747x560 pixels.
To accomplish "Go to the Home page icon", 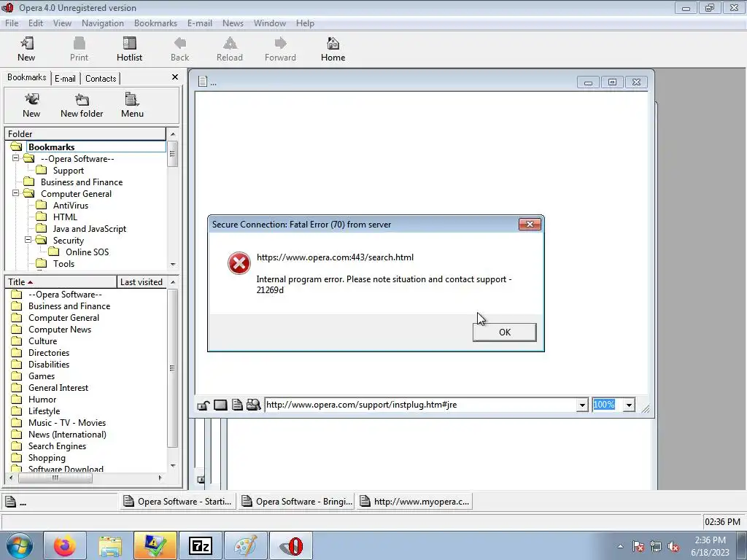I will [x=333, y=44].
